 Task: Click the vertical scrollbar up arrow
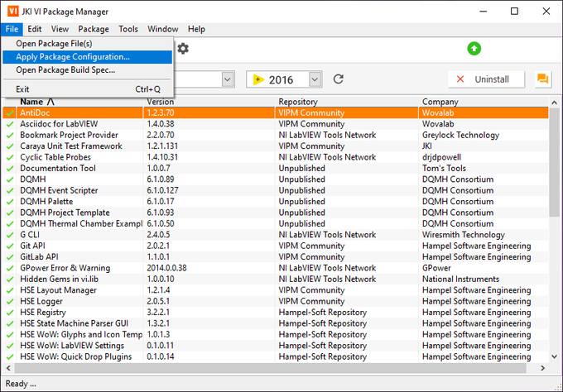555,103
